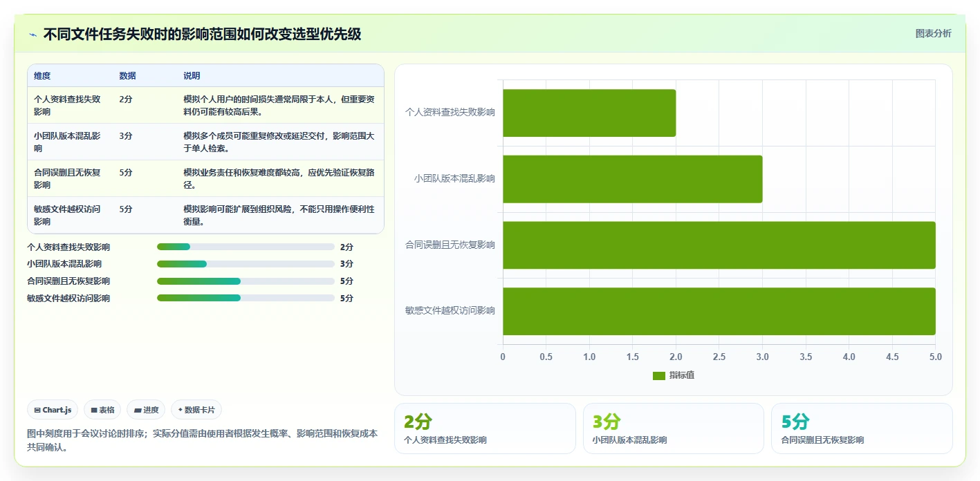Click the 5分 data card

point(862,428)
